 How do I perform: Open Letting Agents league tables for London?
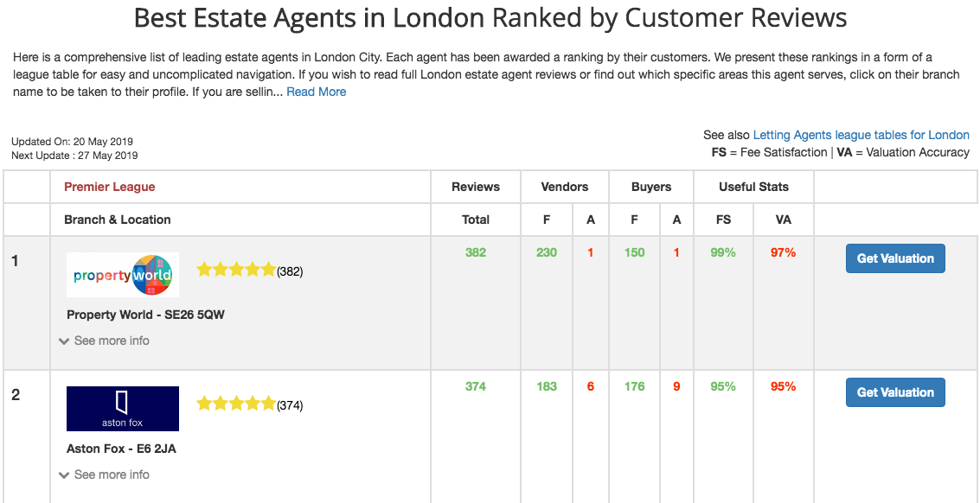[x=861, y=135]
